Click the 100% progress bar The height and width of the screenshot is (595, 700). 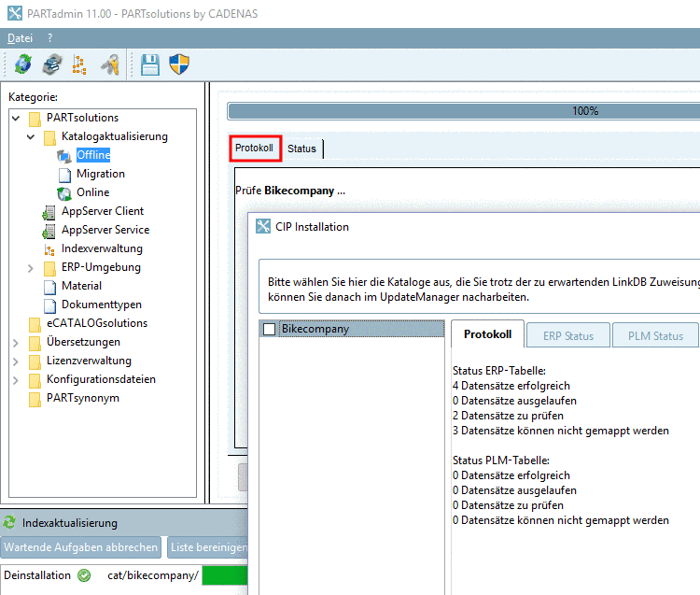click(464, 111)
